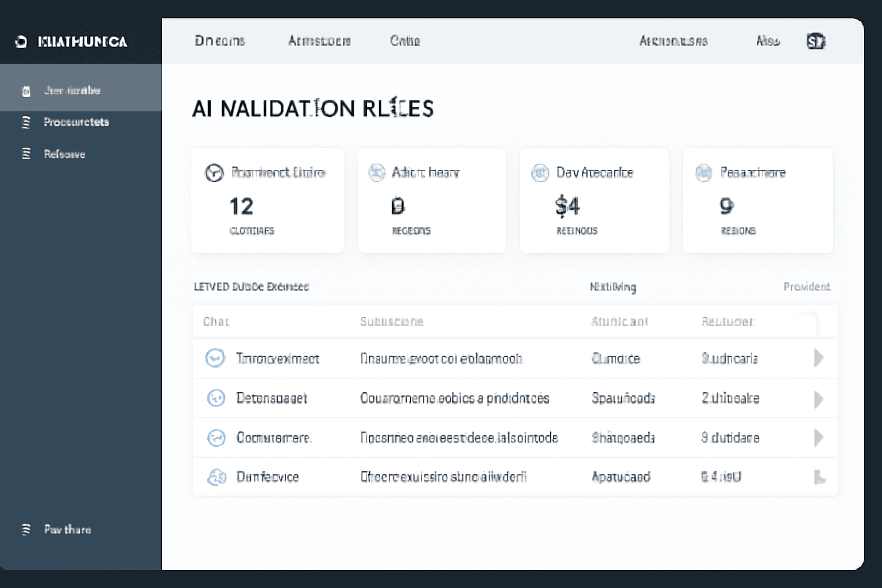The height and width of the screenshot is (588, 882).
Task: Click the circular icon on the 12 card
Action: 214,173
